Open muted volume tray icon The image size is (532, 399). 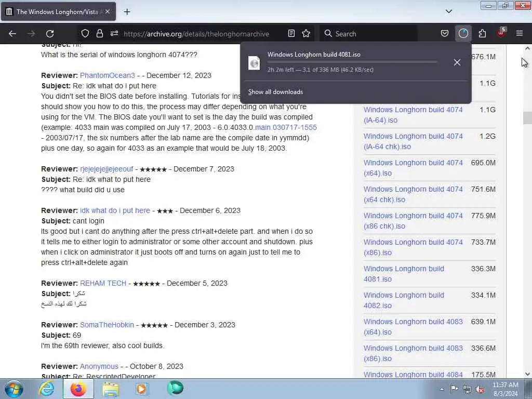point(480,390)
